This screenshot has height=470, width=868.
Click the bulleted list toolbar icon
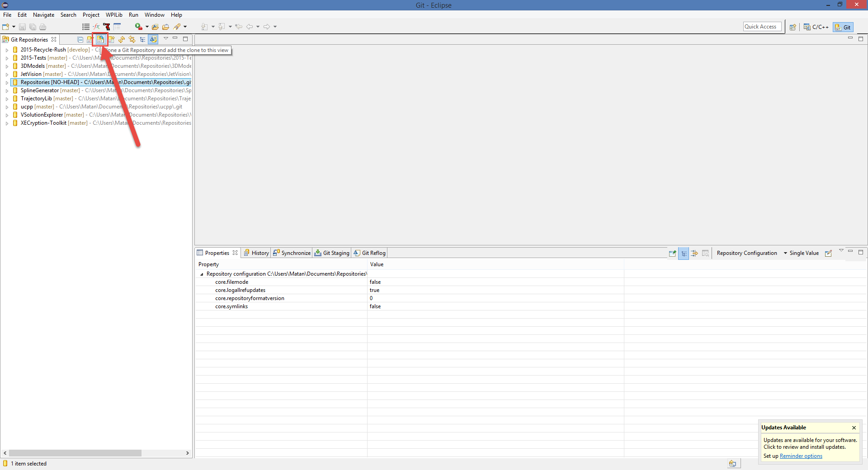pyautogui.click(x=86, y=27)
